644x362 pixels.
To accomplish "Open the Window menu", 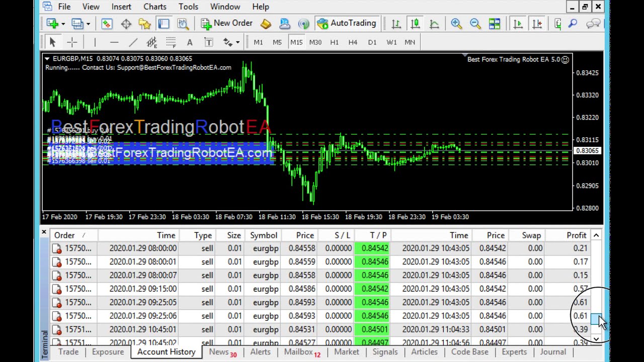I will coord(225,7).
